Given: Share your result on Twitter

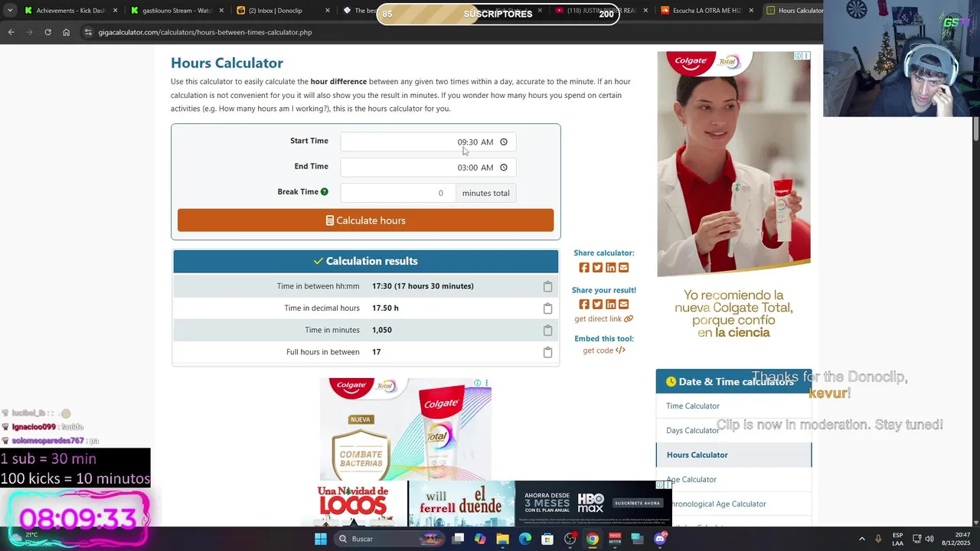Looking at the screenshot, I should (597, 304).
